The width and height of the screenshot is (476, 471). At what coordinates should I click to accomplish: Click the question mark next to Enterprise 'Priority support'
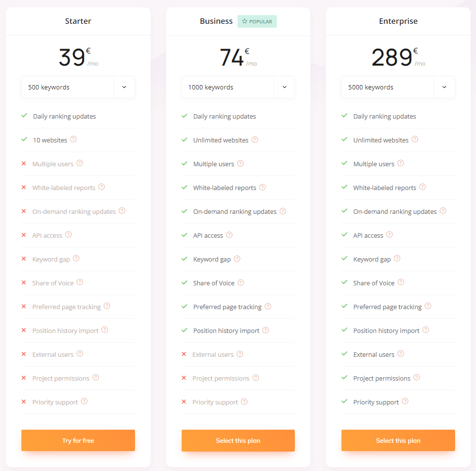[x=405, y=401]
